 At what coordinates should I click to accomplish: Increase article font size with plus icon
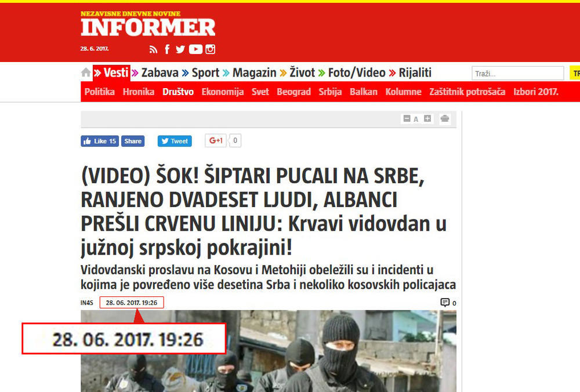coord(427,118)
